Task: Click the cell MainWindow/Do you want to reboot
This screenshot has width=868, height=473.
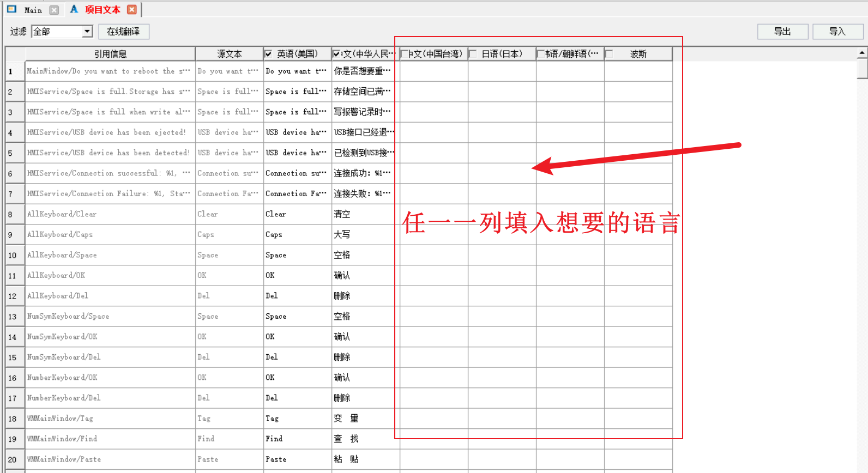Action: pyautogui.click(x=110, y=71)
